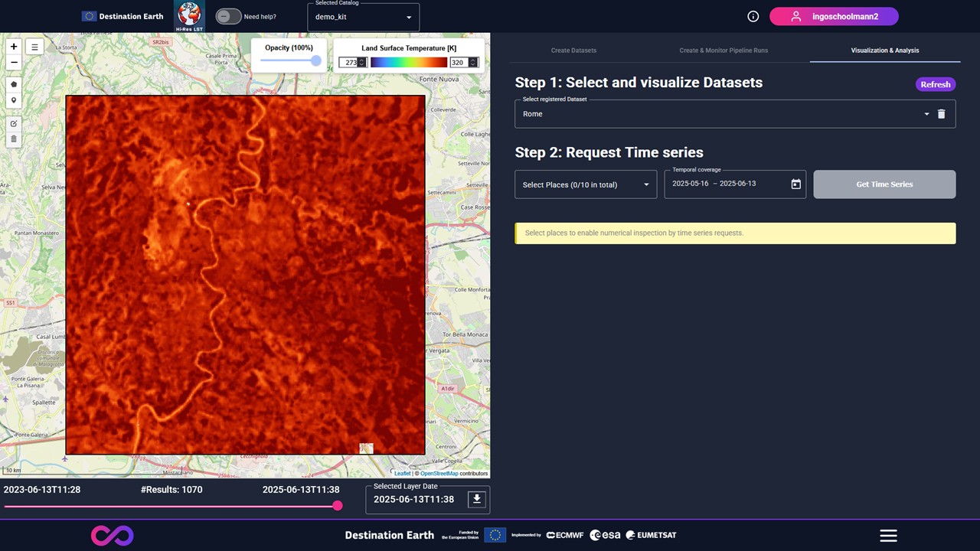Open the map layers menu icon
The height and width of the screenshot is (551, 980).
click(x=34, y=47)
